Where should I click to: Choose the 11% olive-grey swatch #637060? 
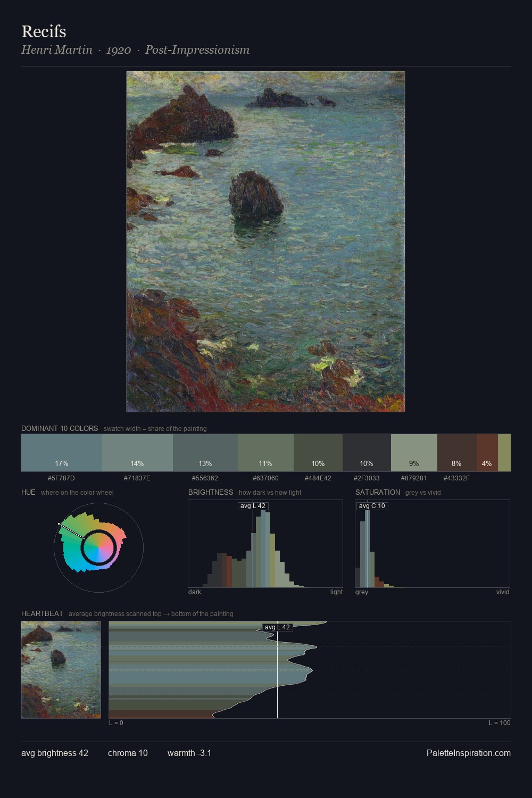pos(265,453)
